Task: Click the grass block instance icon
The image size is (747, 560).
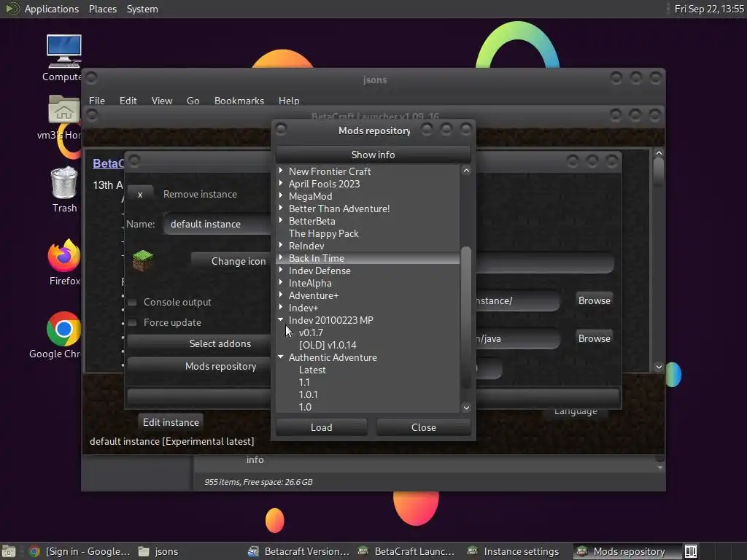Action: (142, 260)
